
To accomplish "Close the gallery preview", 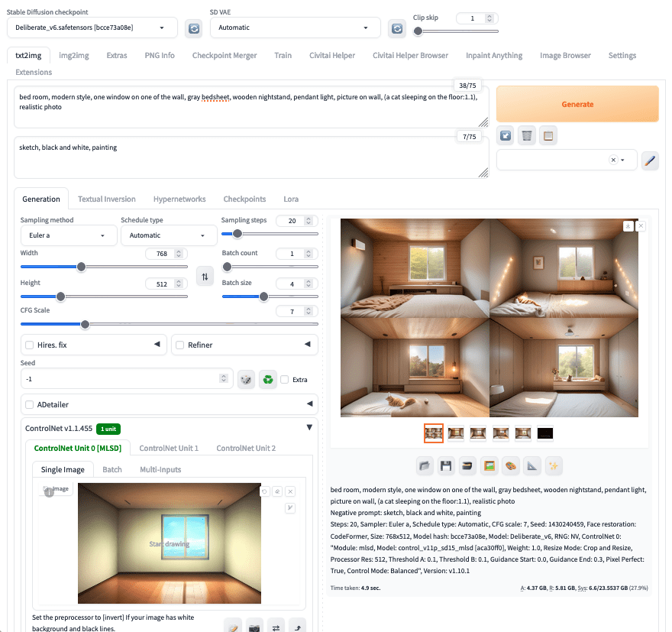I will click(641, 226).
